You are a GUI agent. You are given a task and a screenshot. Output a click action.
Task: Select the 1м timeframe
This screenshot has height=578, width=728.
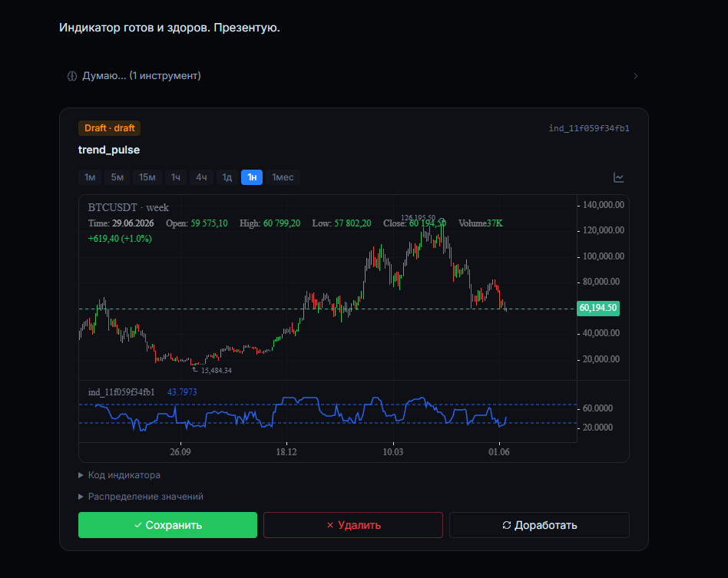coord(90,177)
